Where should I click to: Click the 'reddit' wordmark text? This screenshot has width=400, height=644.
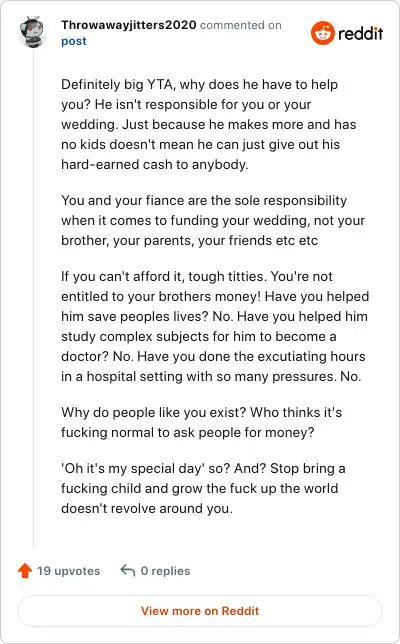361,33
